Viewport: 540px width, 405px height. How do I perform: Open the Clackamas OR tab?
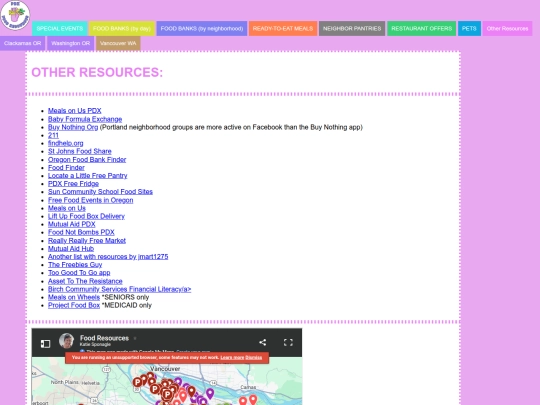[22, 43]
